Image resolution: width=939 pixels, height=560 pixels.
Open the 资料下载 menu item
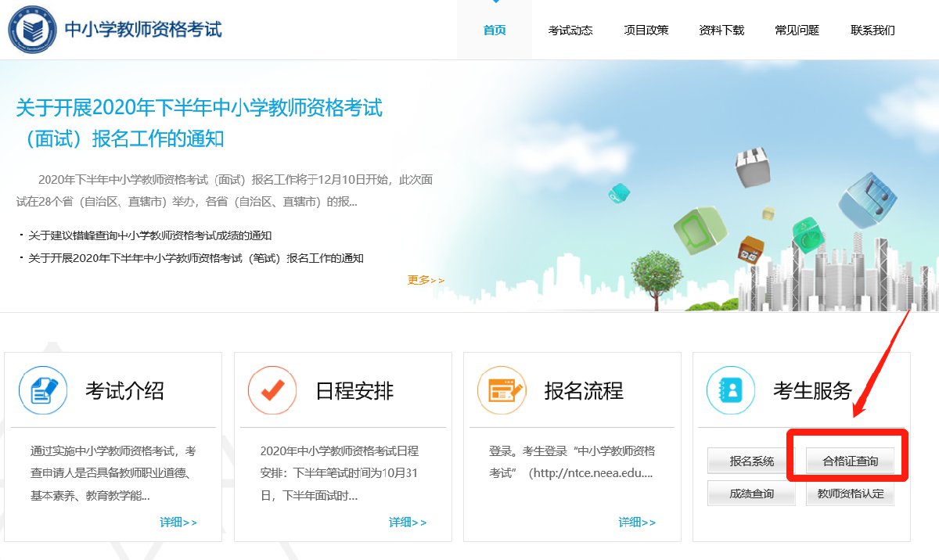coord(721,31)
